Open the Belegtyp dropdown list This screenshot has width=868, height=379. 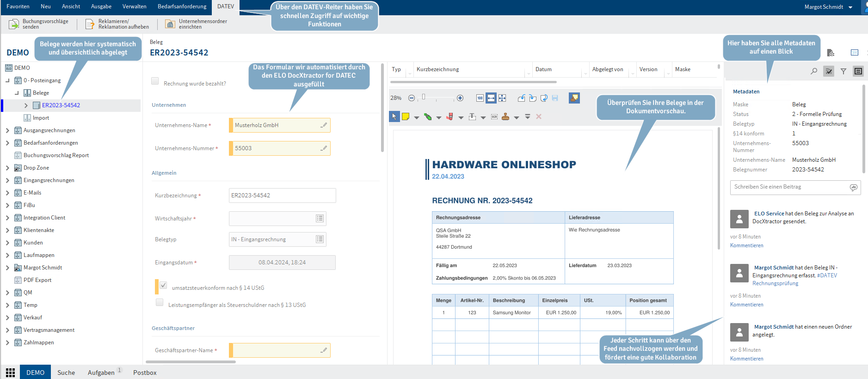point(320,239)
